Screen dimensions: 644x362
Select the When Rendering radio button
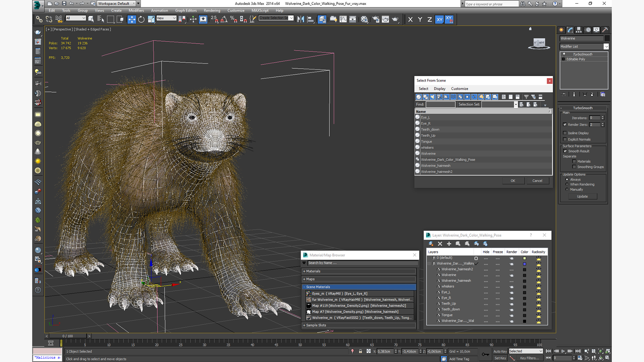pos(567,184)
